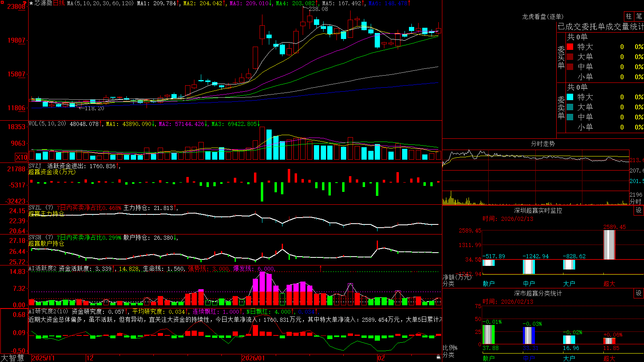The width and height of the screenshot is (644, 362).
Task: Click the star favorite icon before 芯源微
Action: click(x=31, y=3)
